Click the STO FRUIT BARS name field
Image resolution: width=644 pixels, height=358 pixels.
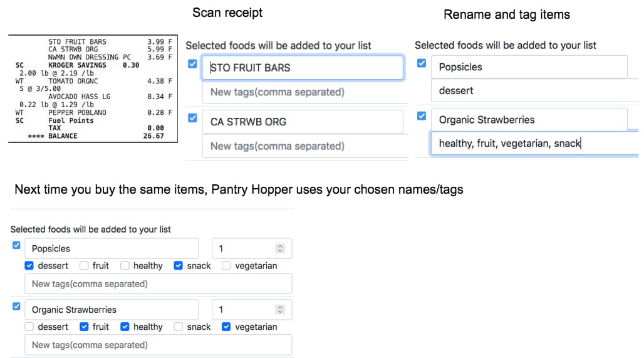[302, 68]
